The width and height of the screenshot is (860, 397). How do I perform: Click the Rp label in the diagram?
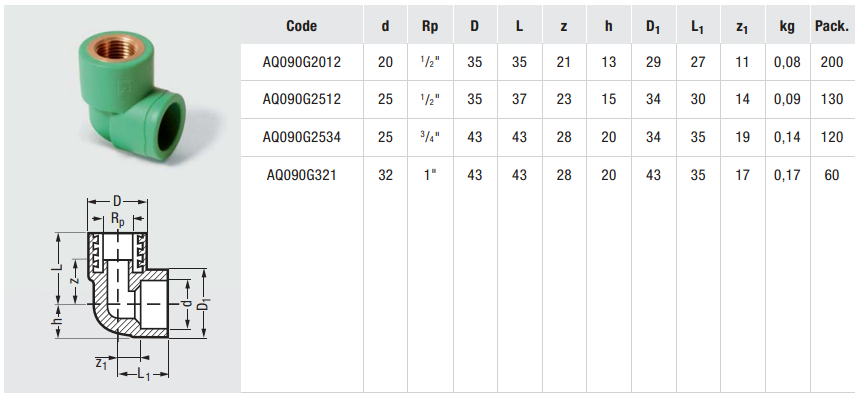[117, 219]
